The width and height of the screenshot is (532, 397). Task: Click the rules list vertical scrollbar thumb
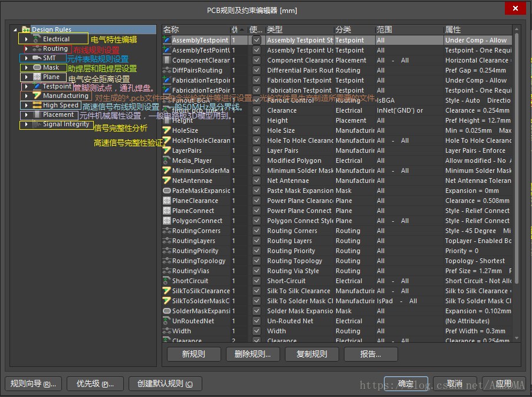(x=517, y=159)
